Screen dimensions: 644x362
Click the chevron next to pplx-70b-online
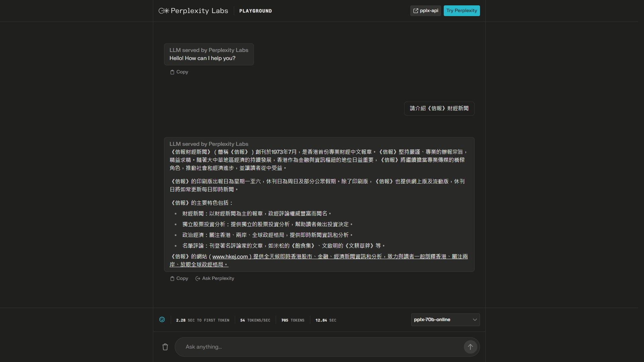475,320
